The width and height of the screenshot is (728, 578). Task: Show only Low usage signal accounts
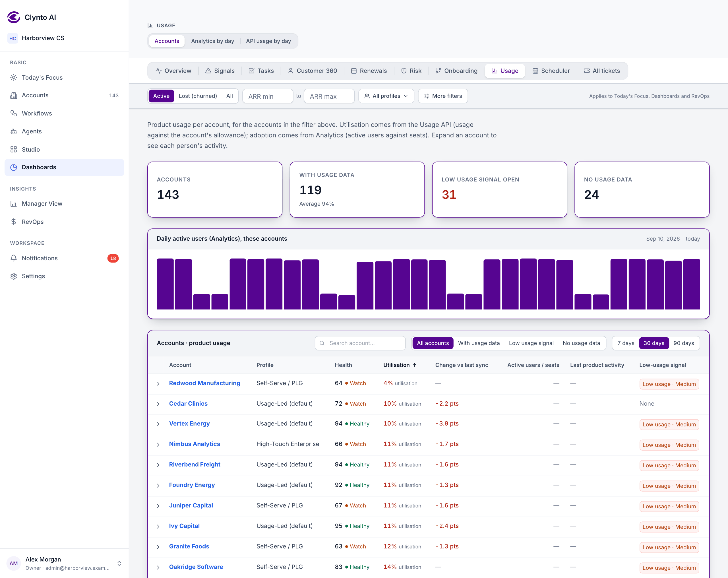(x=531, y=343)
